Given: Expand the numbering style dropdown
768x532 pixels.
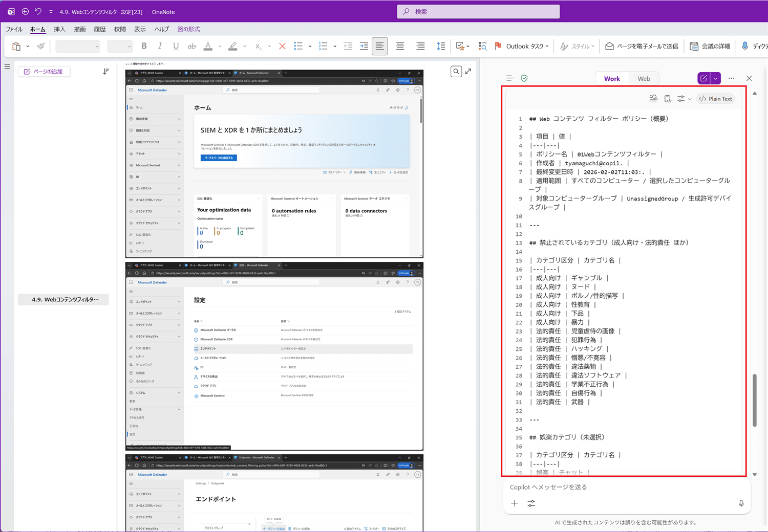Looking at the screenshot, I should coord(335,47).
